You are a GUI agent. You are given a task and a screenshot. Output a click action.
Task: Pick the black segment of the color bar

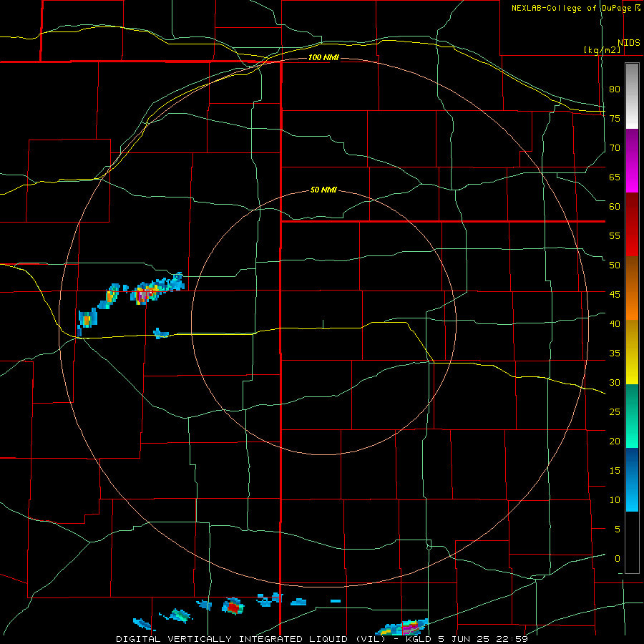click(632, 542)
